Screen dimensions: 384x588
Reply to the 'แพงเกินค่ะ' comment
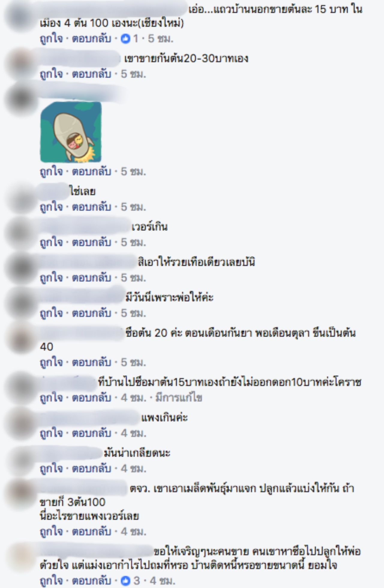91,433
